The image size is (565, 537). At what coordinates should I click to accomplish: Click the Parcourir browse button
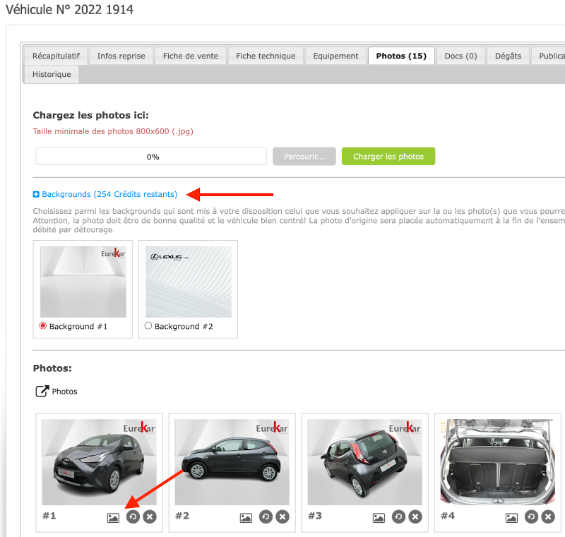(x=304, y=156)
